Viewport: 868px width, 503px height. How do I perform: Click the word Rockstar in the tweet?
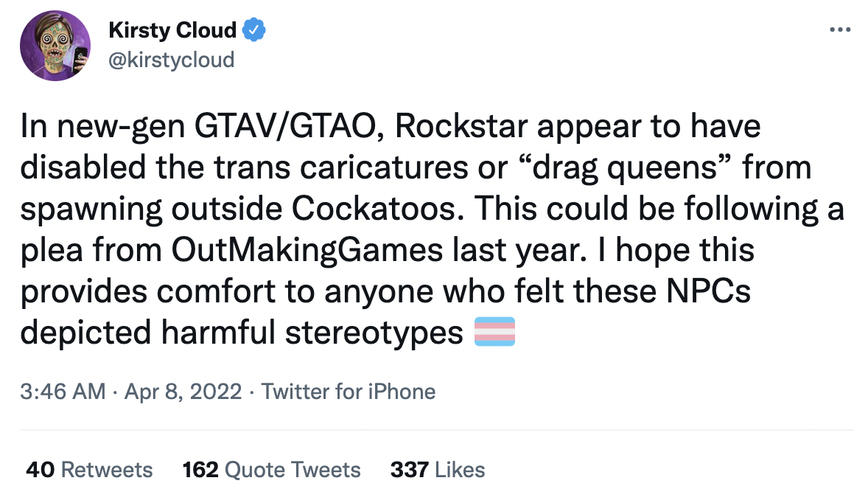click(x=461, y=126)
